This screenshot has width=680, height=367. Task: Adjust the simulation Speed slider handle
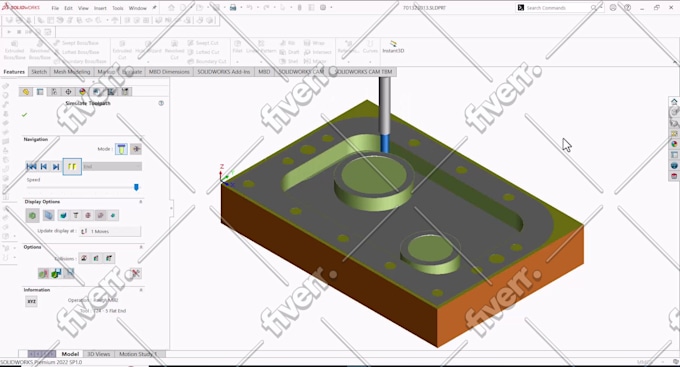(136, 187)
